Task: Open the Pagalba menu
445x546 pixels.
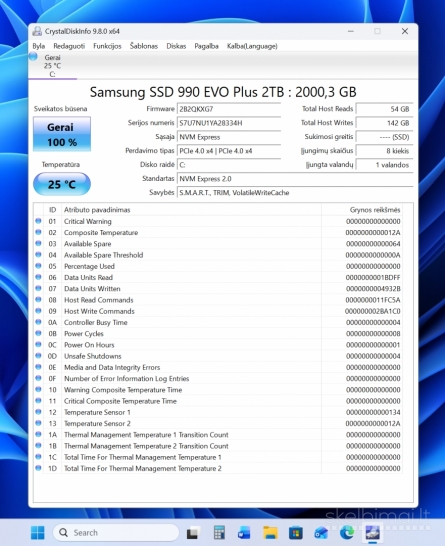Action: pyautogui.click(x=206, y=46)
